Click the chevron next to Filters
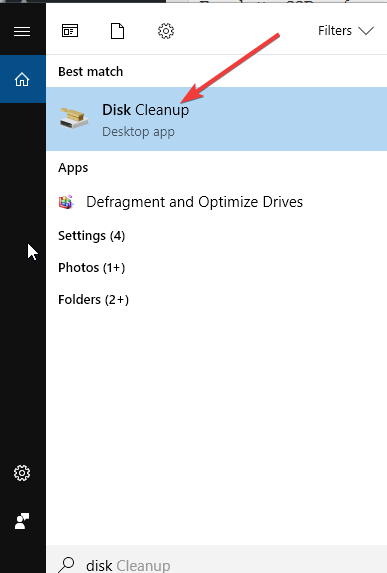 pos(366,31)
